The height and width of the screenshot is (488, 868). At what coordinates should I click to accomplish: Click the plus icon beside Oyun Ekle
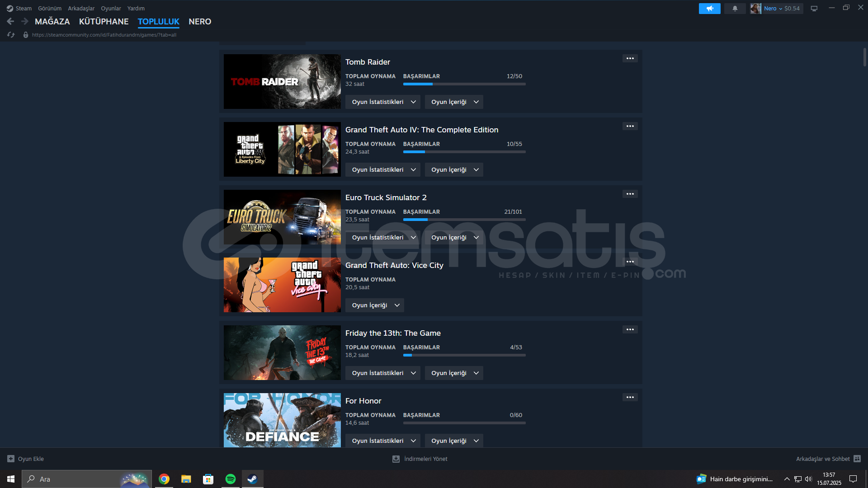click(x=11, y=459)
